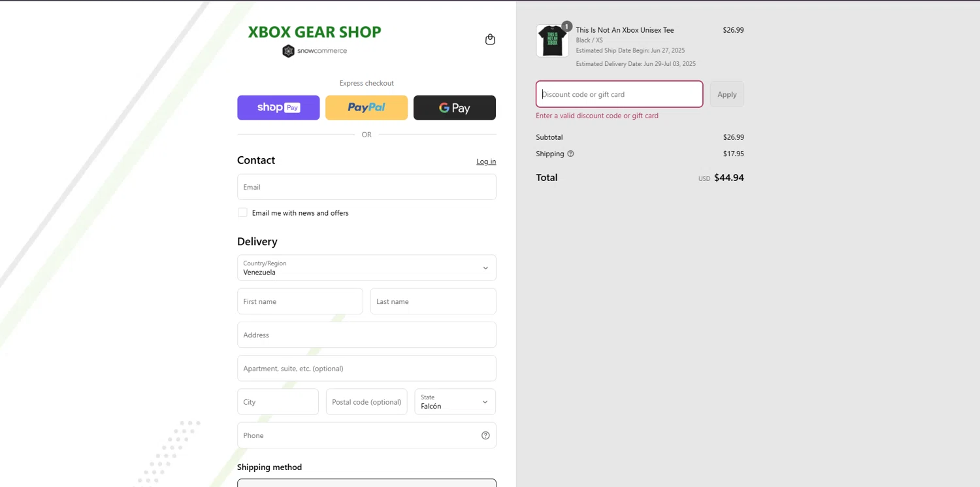This screenshot has height=487, width=980.
Task: Click the Subtotal amount $26.99
Action: tap(733, 137)
